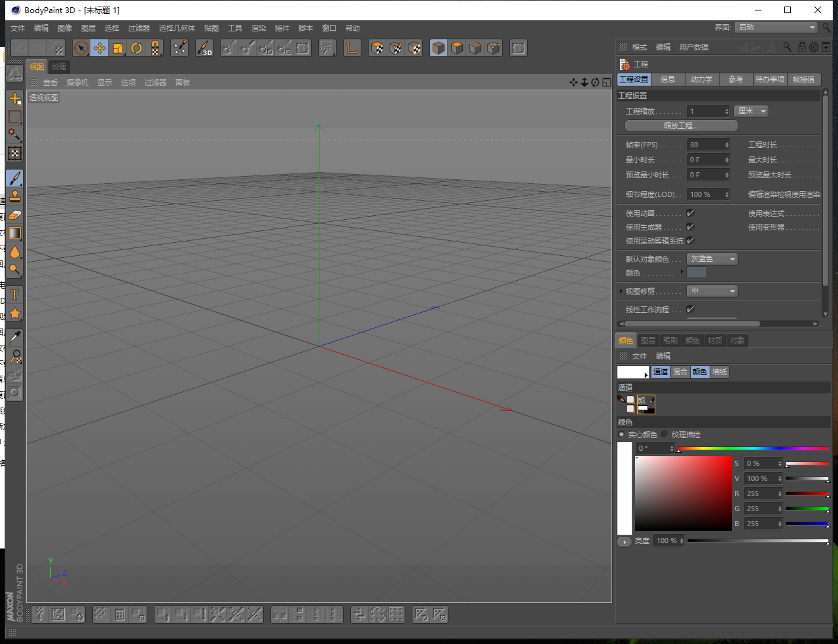The image size is (838, 644).
Task: Select the dashed rectangle selection tool
Action: coord(15,116)
